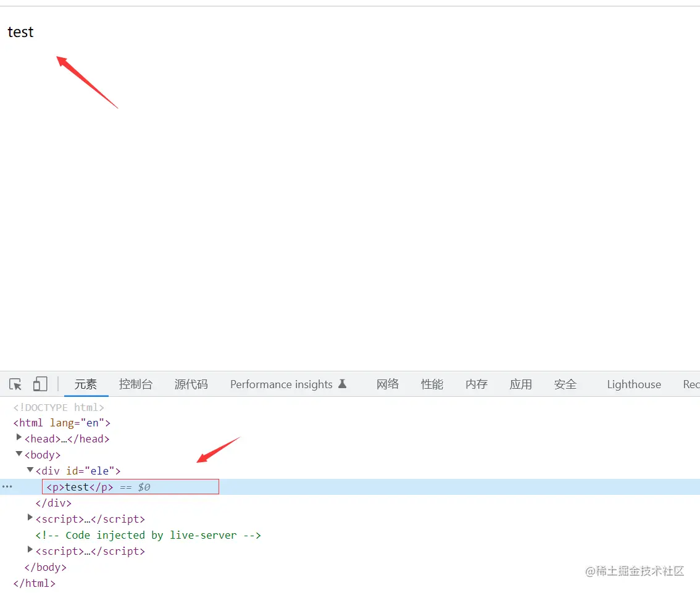Select the <body> opening tag text

pos(43,455)
